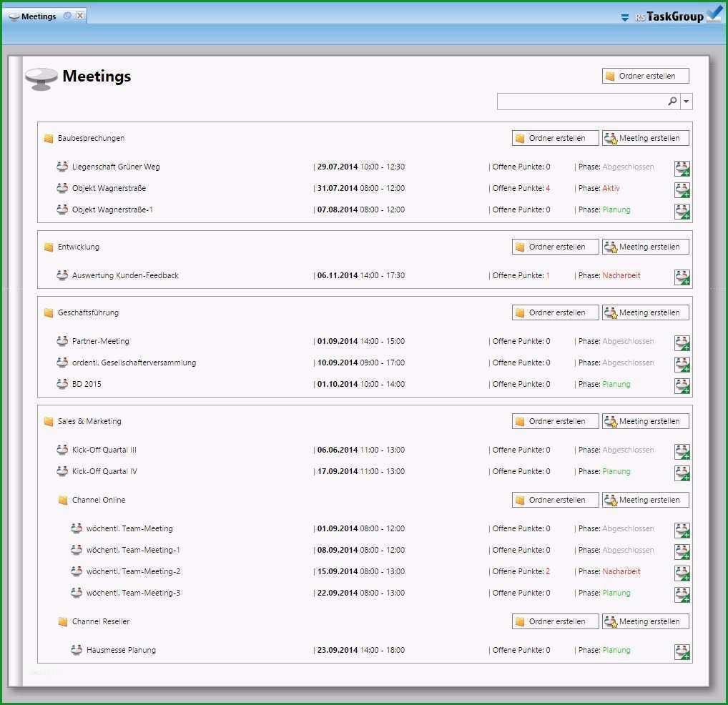Screen dimensions: 728x705
Task: Click the Channel Online folder icon
Action: (63, 500)
